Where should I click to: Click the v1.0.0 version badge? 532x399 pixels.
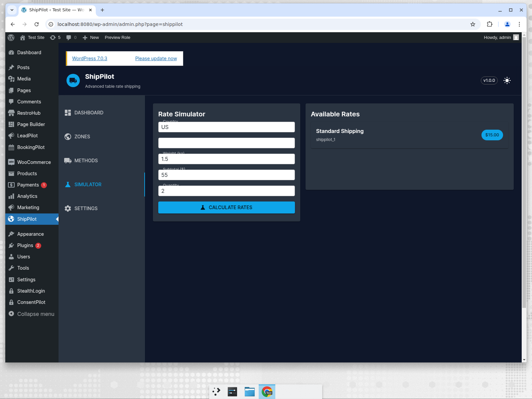click(x=489, y=80)
